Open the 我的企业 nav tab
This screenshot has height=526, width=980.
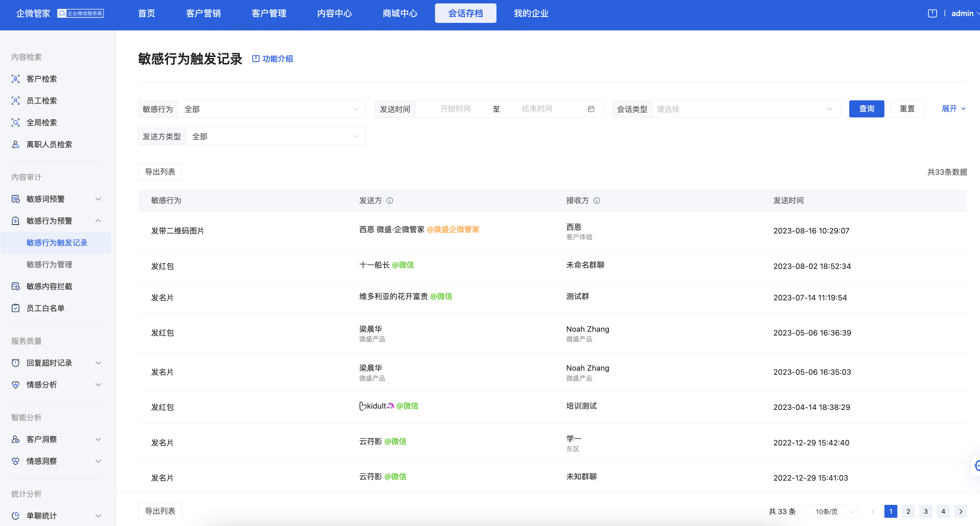pyautogui.click(x=531, y=13)
